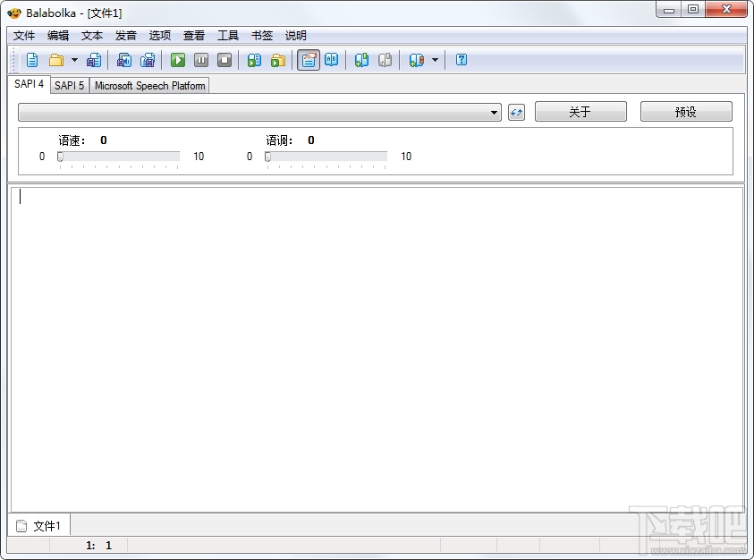
Task: Select the 文件1 document tab at bottom
Action: click(39, 526)
